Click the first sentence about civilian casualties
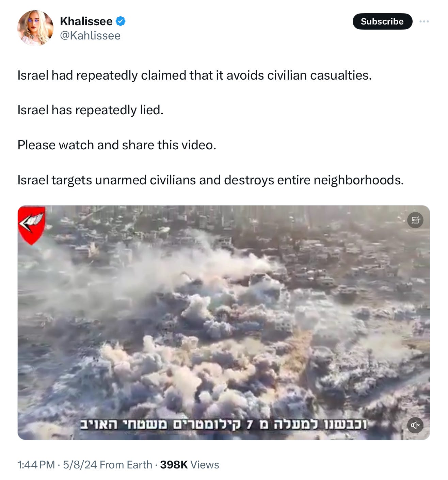This screenshot has width=448, height=480. click(194, 76)
